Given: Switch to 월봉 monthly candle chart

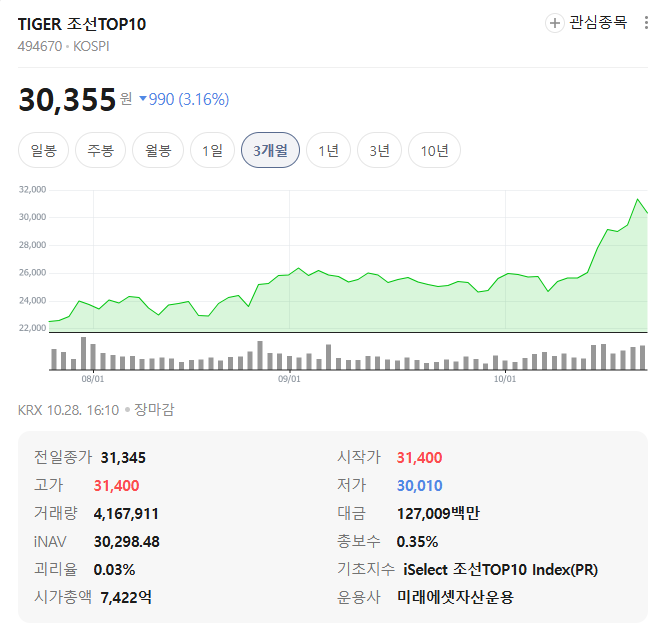Looking at the screenshot, I should (158, 150).
